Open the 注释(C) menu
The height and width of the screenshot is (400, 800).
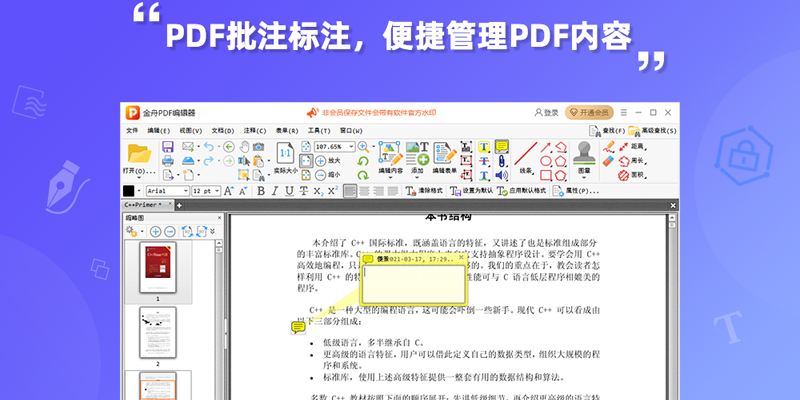[x=255, y=131]
